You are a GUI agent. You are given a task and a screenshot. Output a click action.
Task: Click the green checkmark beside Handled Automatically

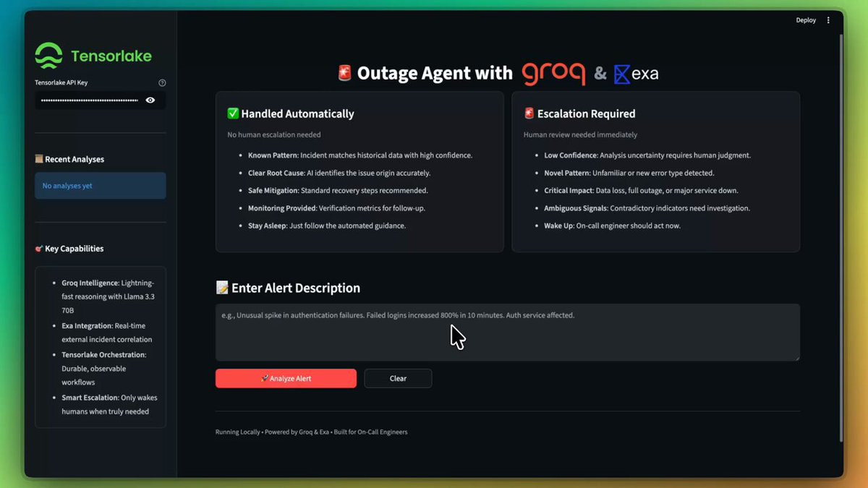click(233, 114)
